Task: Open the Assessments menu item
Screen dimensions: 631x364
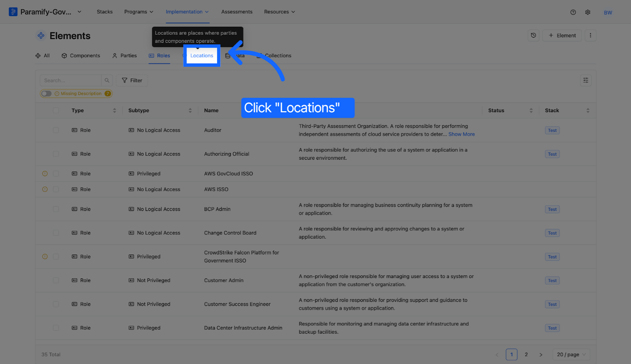Action: [x=237, y=12]
